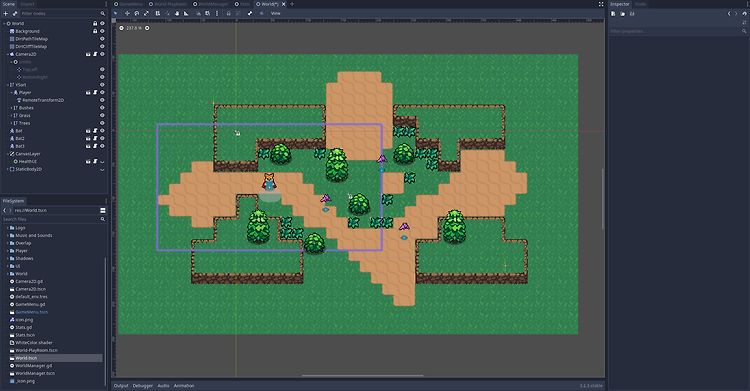Expand the Grass node in scene tree
Image resolution: width=750 pixels, height=391 pixels.
click(x=11, y=115)
